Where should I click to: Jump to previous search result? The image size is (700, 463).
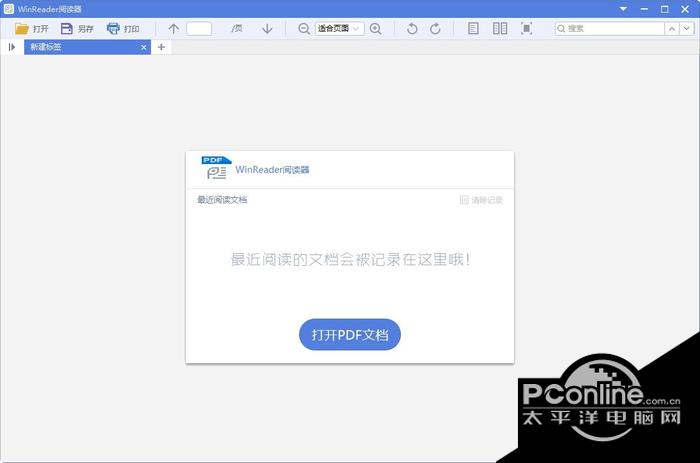click(x=672, y=29)
